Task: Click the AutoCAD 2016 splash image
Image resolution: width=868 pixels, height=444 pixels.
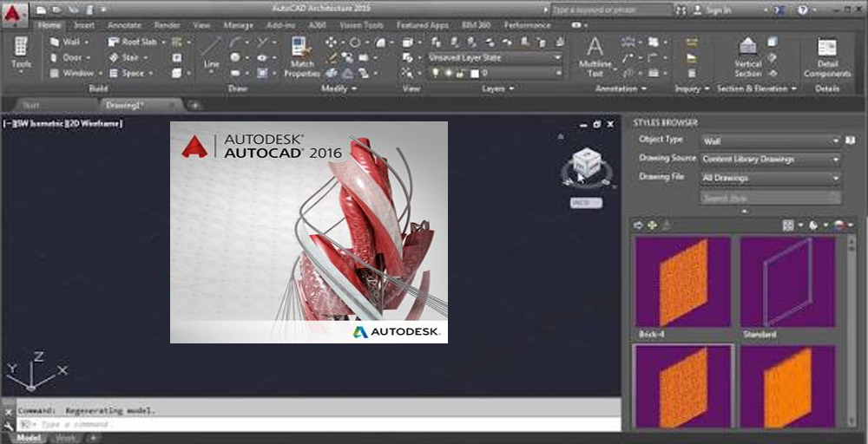Action: (309, 232)
